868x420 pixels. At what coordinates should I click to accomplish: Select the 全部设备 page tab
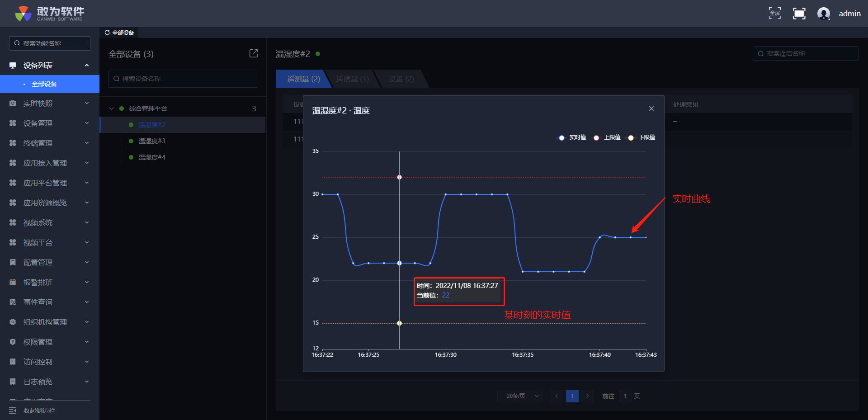119,33
